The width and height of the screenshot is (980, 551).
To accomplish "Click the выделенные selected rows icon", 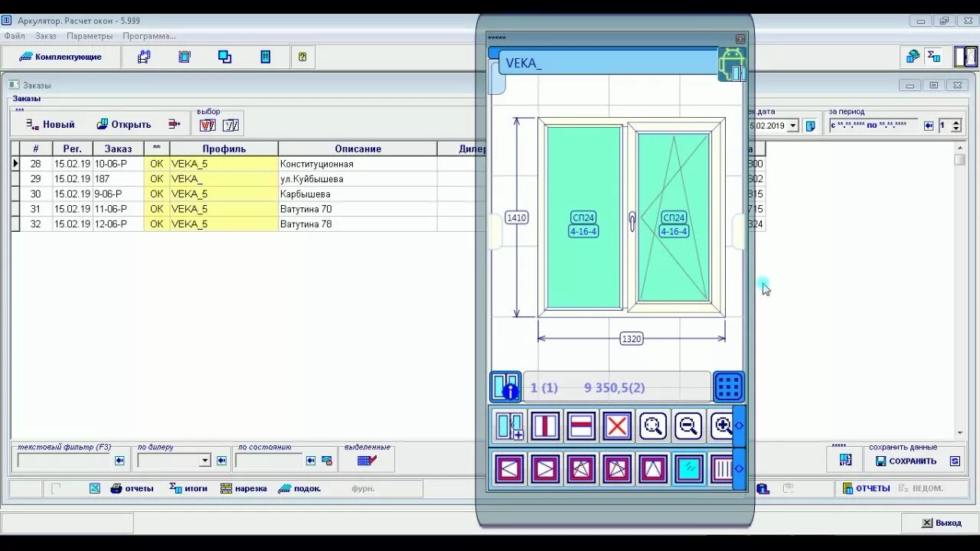I will (x=367, y=461).
